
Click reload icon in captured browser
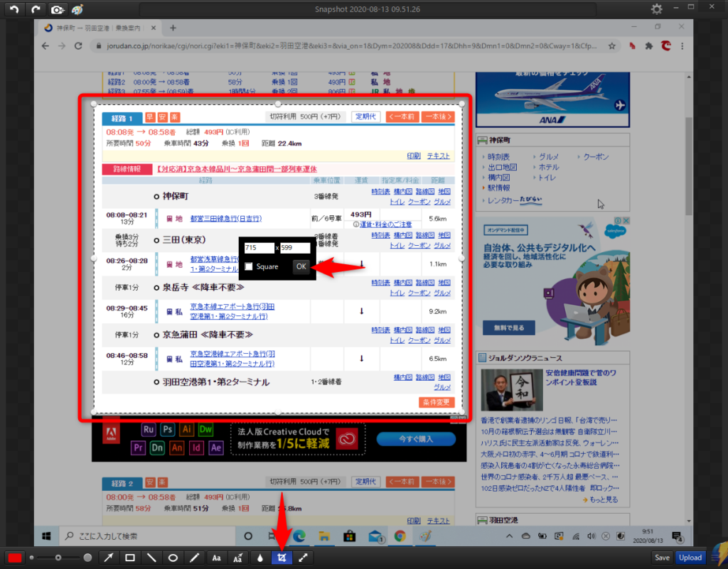point(78,46)
